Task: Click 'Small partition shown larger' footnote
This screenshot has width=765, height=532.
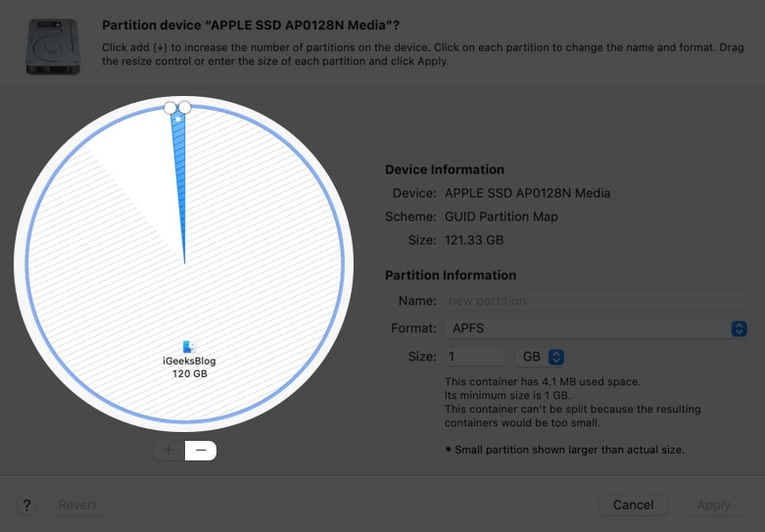Action: pos(564,450)
